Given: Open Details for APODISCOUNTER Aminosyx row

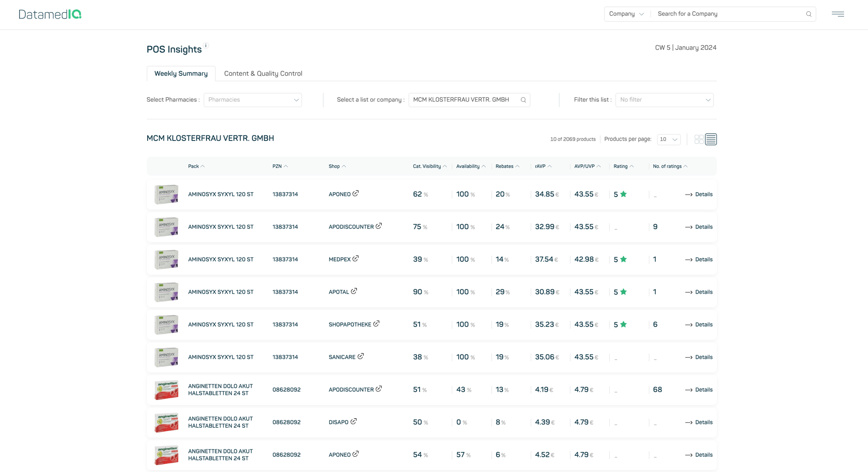Looking at the screenshot, I should point(699,227).
